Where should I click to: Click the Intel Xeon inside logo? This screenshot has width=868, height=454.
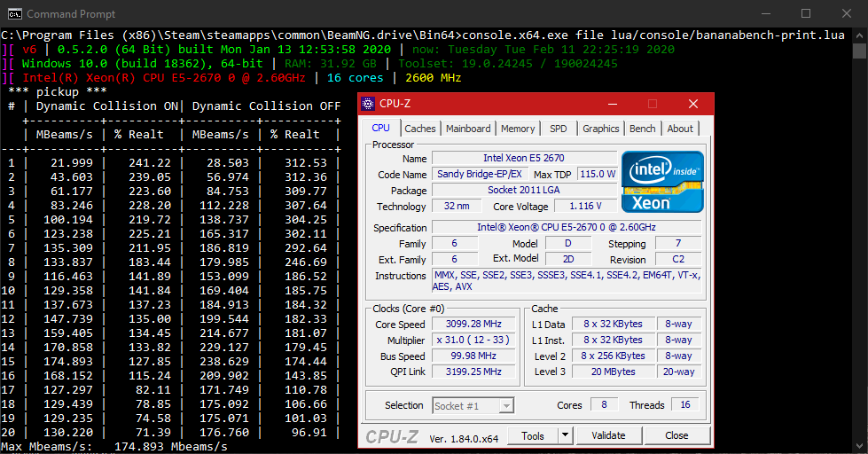[662, 182]
